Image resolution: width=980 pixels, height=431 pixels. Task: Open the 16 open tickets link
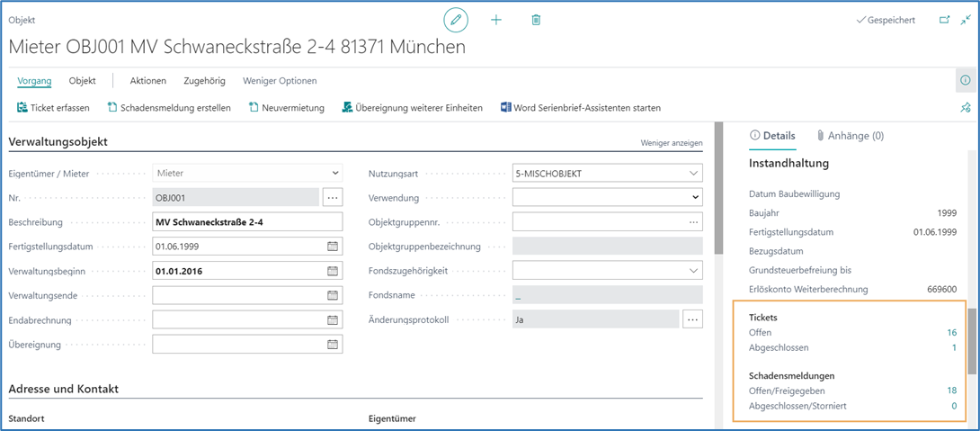pos(951,333)
